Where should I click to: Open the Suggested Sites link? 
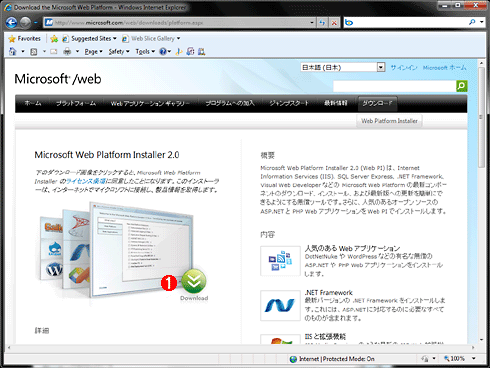pyautogui.click(x=90, y=39)
